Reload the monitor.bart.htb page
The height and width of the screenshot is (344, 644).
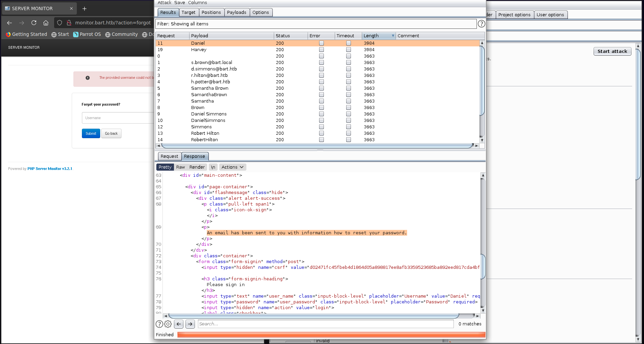[x=34, y=23]
